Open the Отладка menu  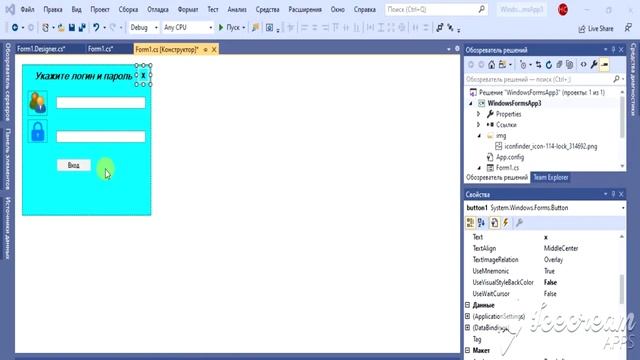158,9
